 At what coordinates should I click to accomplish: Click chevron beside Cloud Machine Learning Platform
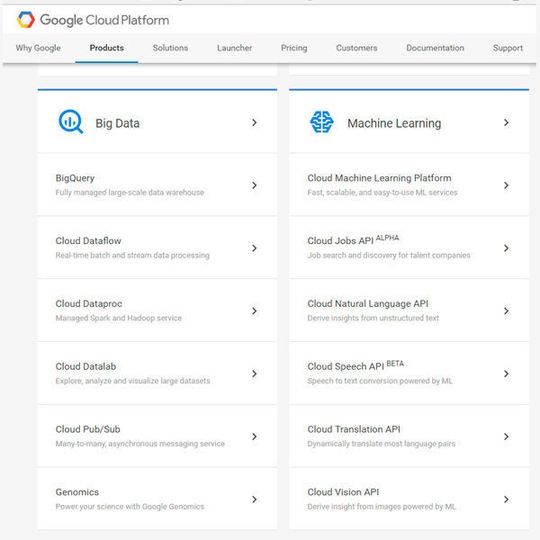tap(506, 185)
